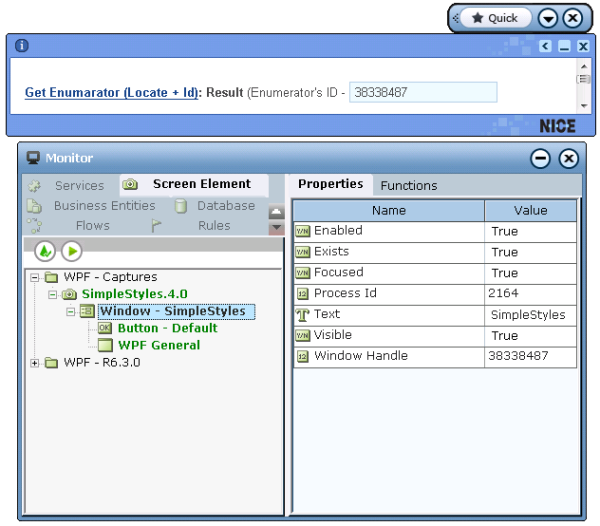The width and height of the screenshot is (600, 526).
Task: Click the Flows icon
Action: [34, 225]
